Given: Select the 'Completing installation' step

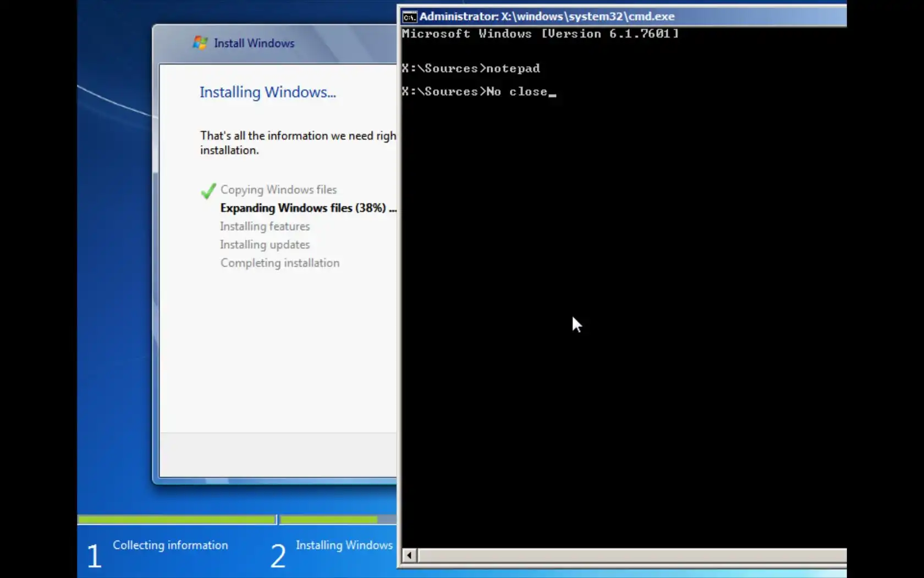Looking at the screenshot, I should point(280,263).
